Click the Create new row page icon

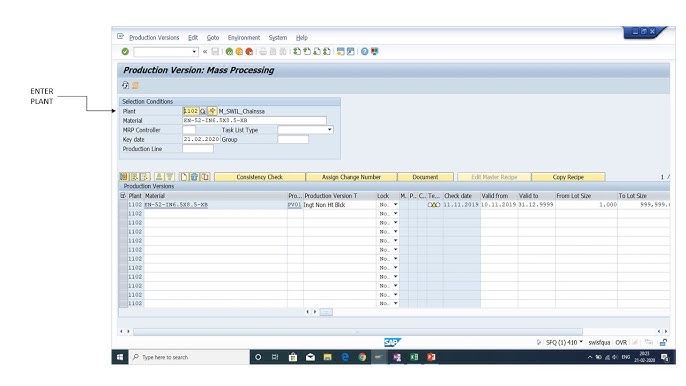point(184,177)
